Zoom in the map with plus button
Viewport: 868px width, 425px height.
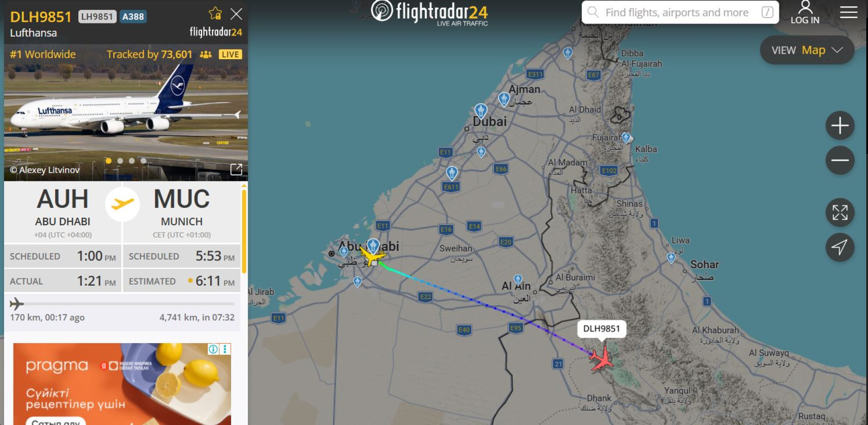pos(840,125)
